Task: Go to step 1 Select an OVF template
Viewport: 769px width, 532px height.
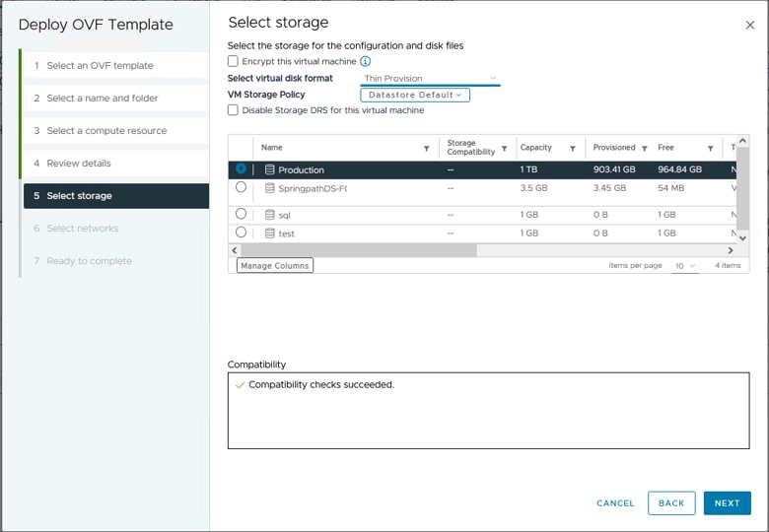Action: pos(116,66)
